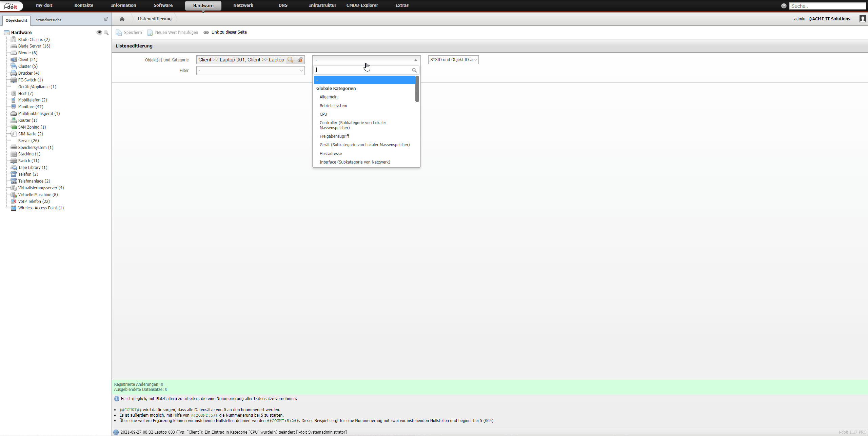Detach selected objects via eraser icon

click(300, 60)
